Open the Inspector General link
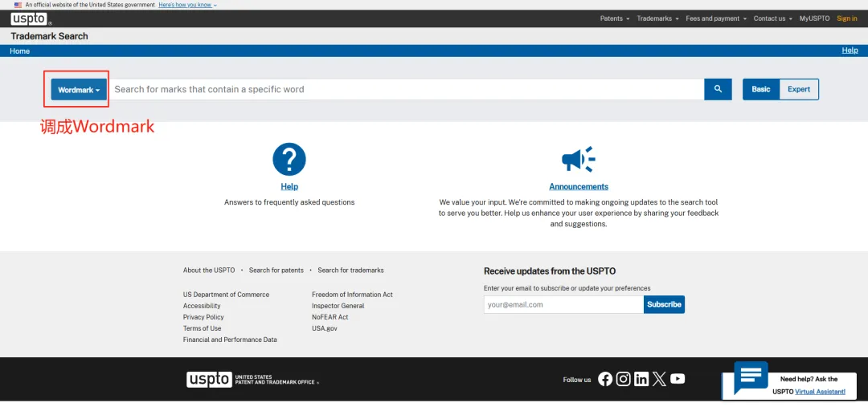The image size is (868, 411). [338, 305]
